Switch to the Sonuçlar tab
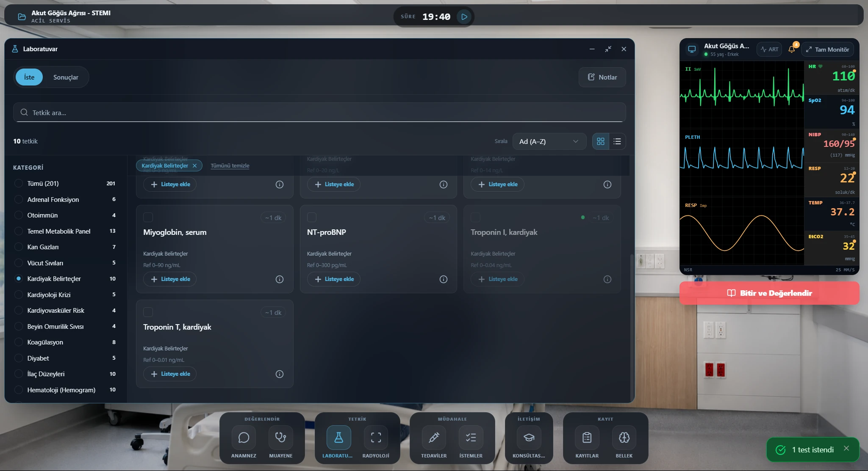The height and width of the screenshot is (471, 868). coord(66,77)
